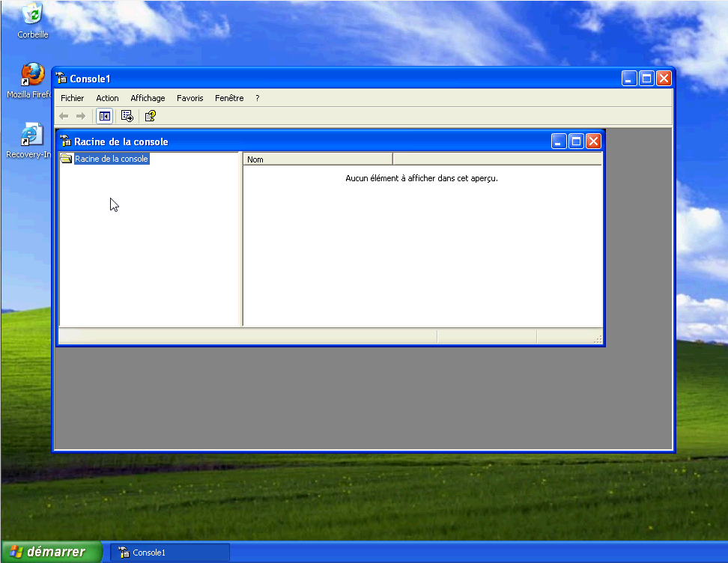The width and height of the screenshot is (728, 563).
Task: Open the ? help menu
Action: point(257,98)
